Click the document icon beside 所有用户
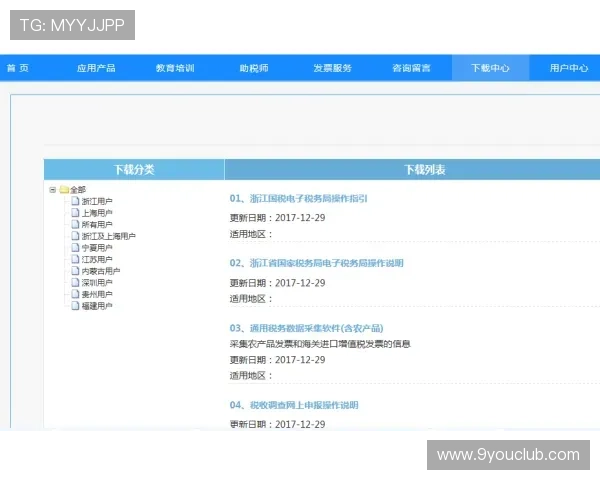The height and width of the screenshot is (480, 600). tap(75, 224)
